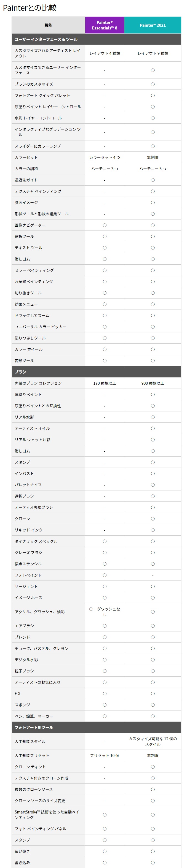The width and height of the screenshot is (193, 868).
Task: Click the レイアウト 9 種類 cell
Action: 152,53
